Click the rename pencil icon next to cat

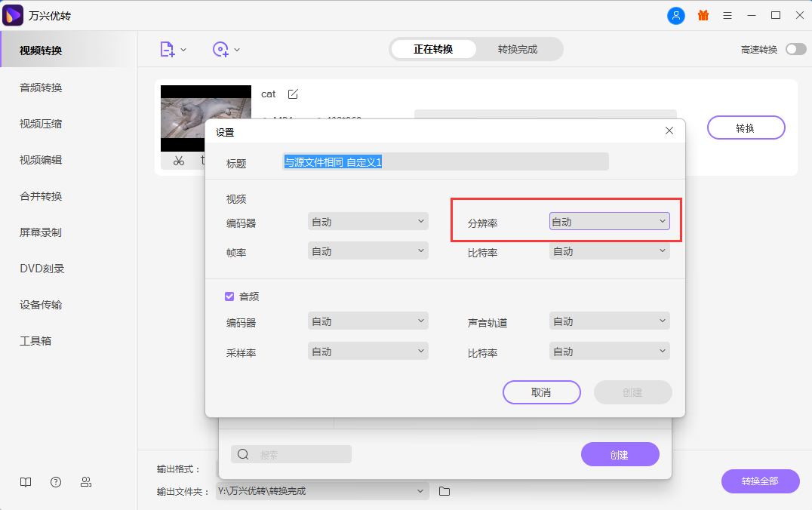pyautogui.click(x=293, y=94)
